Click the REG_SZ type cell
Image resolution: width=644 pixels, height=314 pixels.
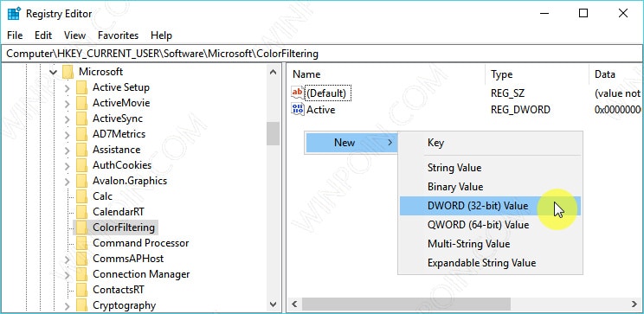coord(508,93)
